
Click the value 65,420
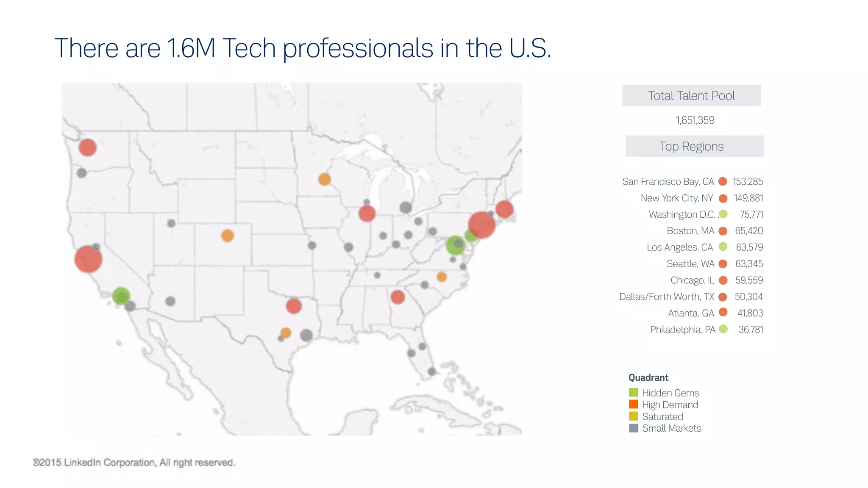click(749, 231)
